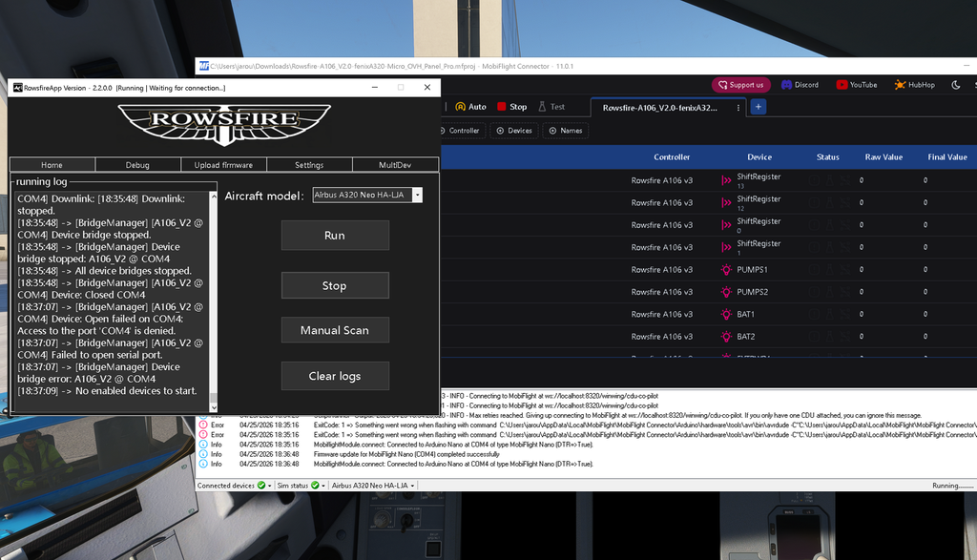The height and width of the screenshot is (560, 977).
Task: Click the ShiftRegister 0 device icon
Action: point(726,225)
